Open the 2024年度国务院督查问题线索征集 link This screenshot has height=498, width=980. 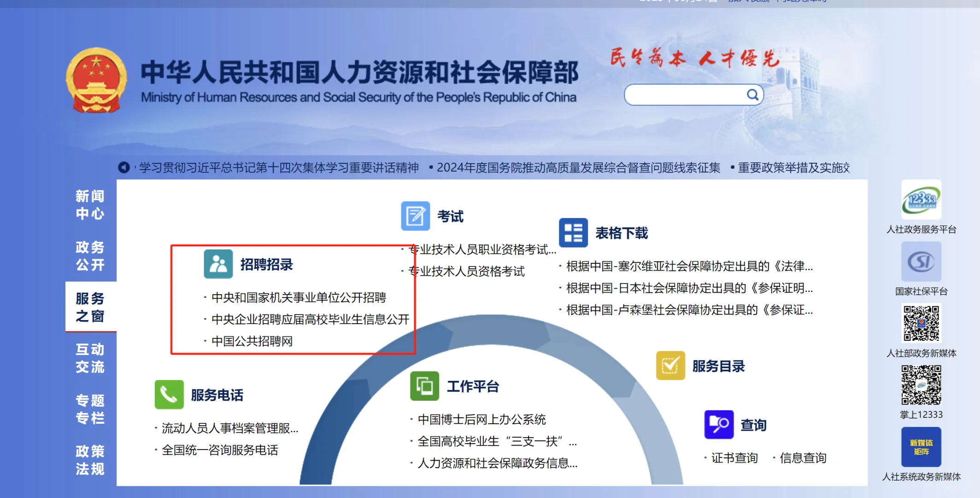(x=578, y=167)
